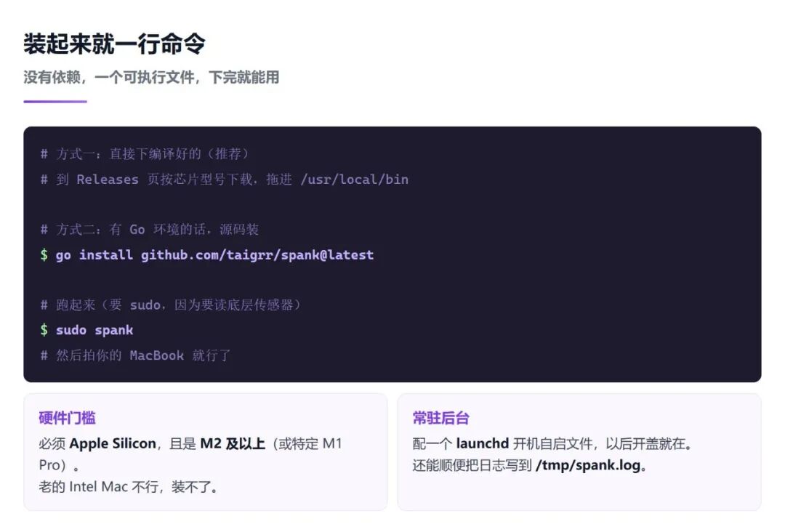Click the heading 装起来就一行命令
The height and width of the screenshot is (532, 785).
tap(114, 44)
